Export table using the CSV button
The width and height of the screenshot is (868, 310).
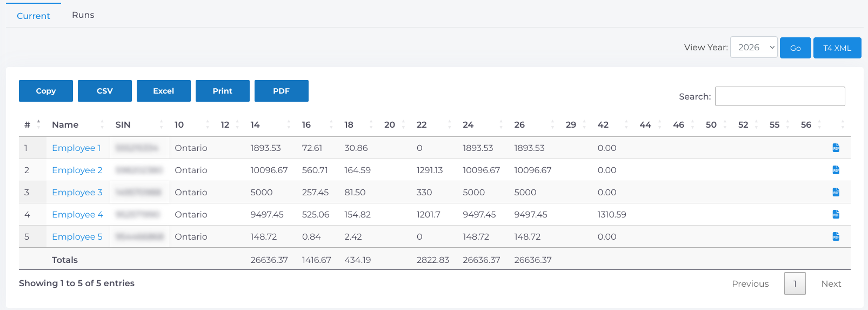click(105, 91)
